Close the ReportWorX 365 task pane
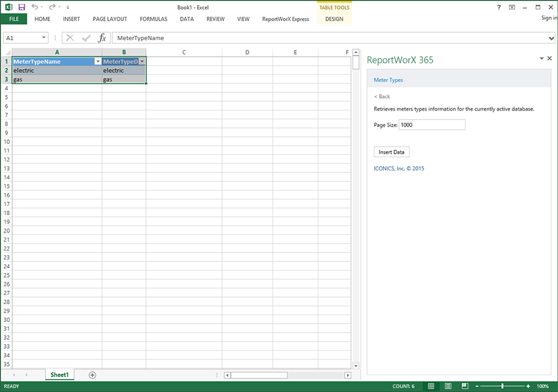Viewport: 558px width, 392px height. click(550, 59)
